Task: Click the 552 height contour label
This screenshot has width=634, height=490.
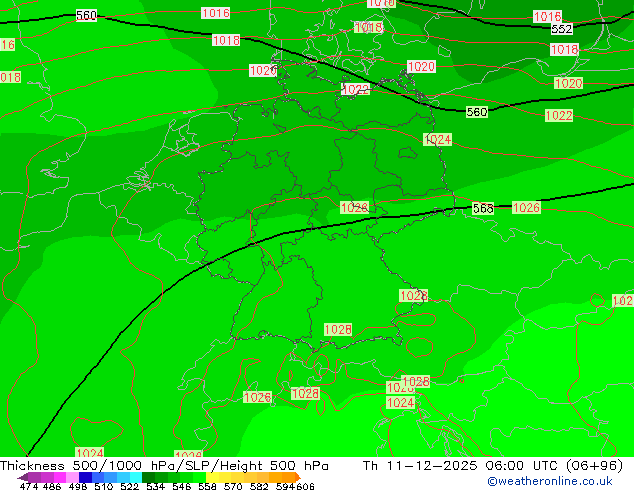Action: pos(562,29)
